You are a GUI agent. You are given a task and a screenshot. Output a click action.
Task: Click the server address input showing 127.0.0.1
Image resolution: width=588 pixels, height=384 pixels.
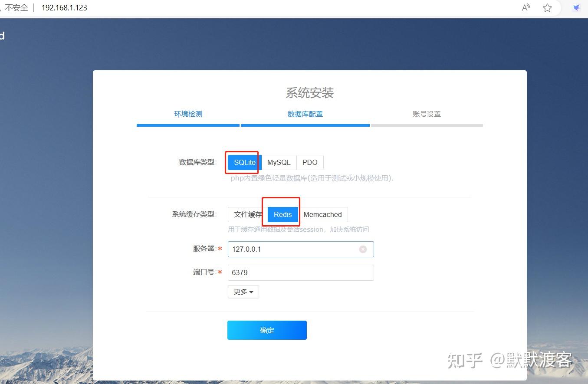coord(295,249)
